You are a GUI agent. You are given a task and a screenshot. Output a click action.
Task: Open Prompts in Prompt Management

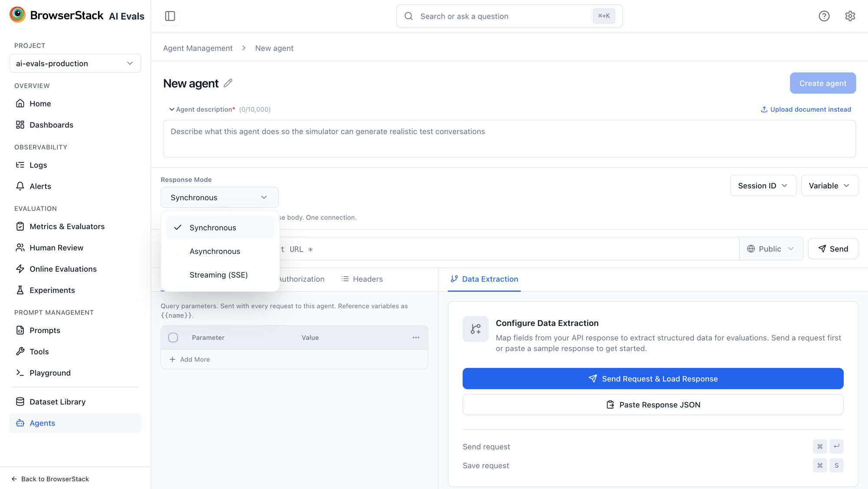75,331
